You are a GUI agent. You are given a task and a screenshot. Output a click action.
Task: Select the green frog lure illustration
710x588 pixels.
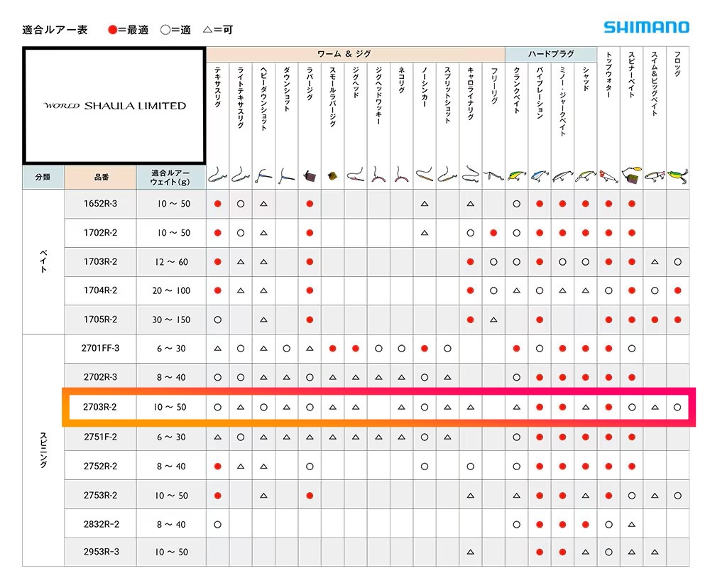point(677,175)
